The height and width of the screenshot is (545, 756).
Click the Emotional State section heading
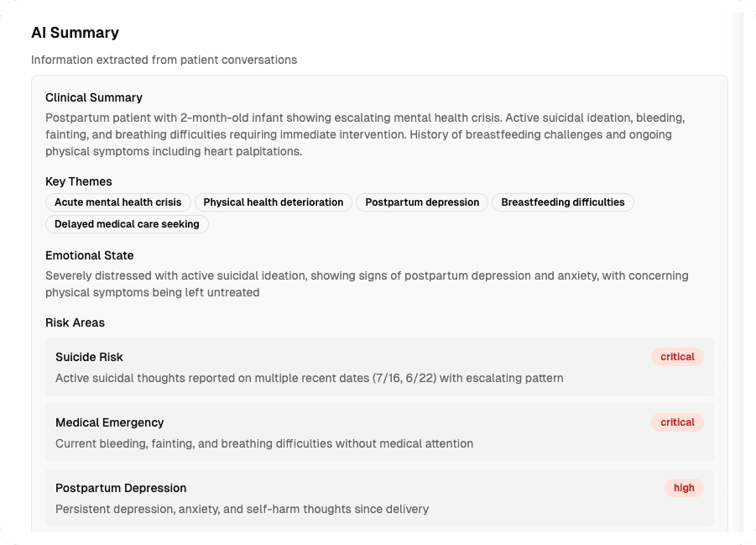pyautogui.click(x=90, y=255)
